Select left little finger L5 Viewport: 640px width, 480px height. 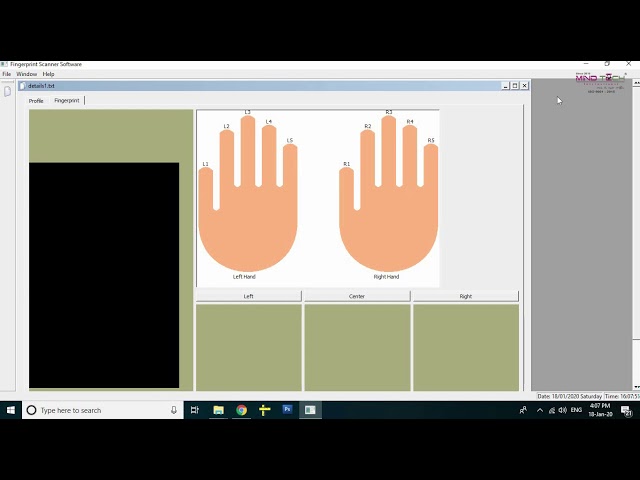[290, 165]
